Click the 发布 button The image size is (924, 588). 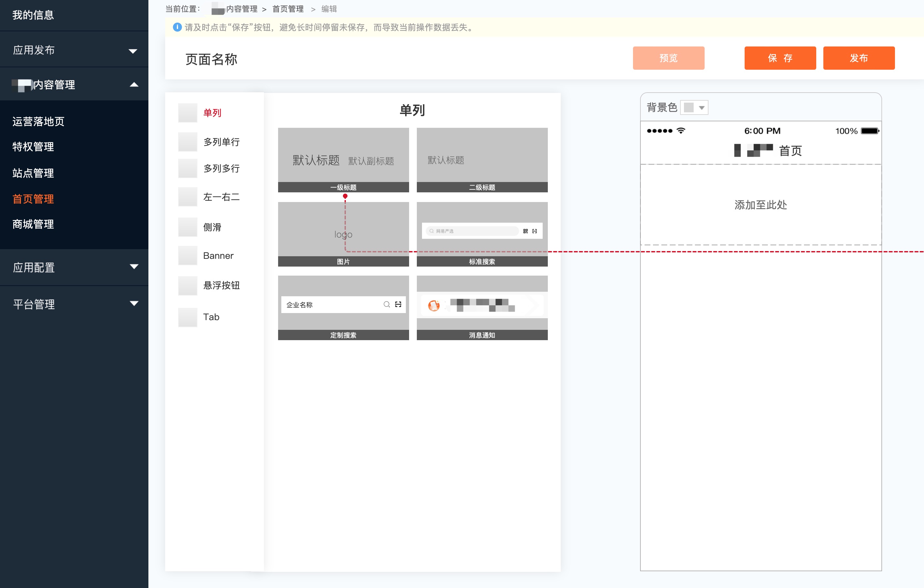tap(859, 58)
